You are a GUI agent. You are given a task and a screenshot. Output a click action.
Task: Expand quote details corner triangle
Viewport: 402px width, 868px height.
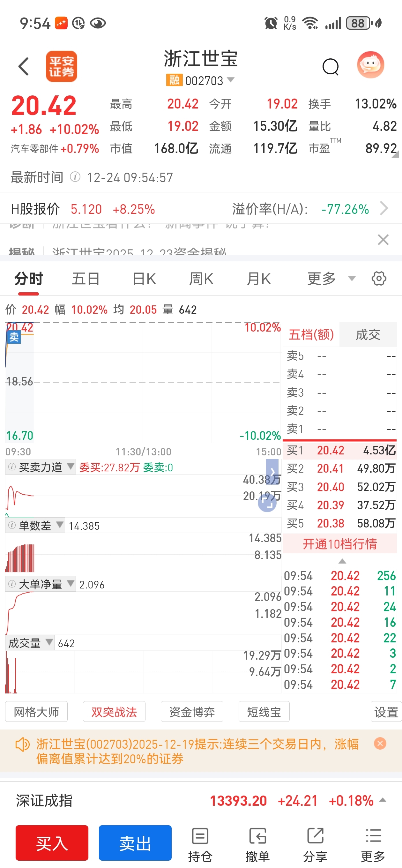point(395,154)
